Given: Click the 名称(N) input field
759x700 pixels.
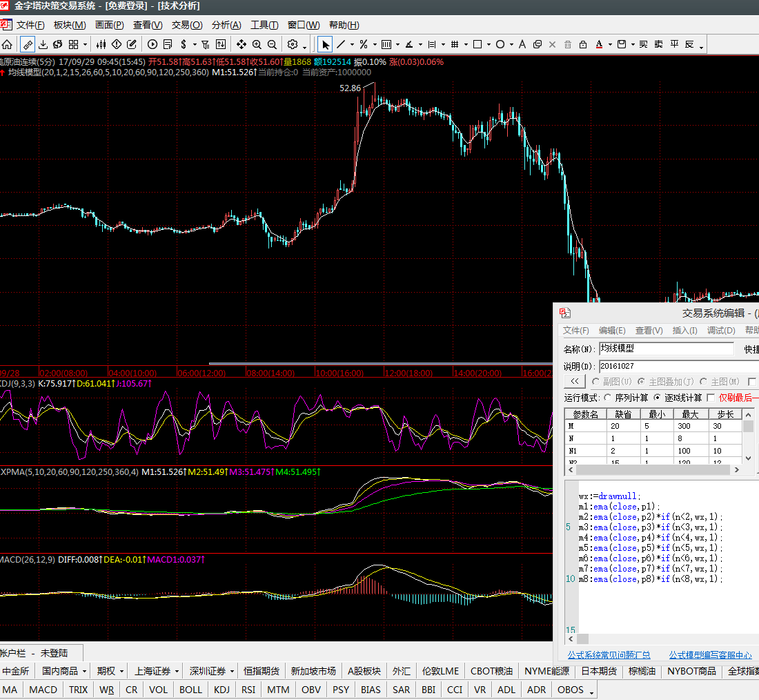Looking at the screenshot, I should 667,349.
